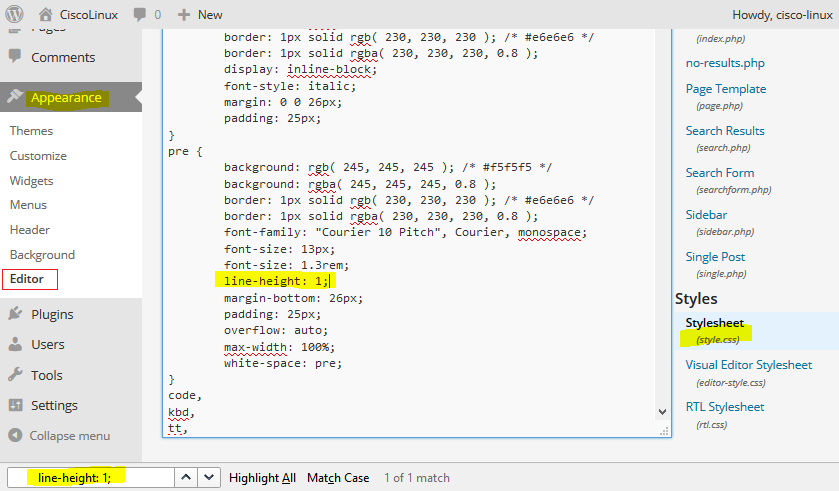
Task: Jump to previous find match arrow
Action: coord(186,478)
